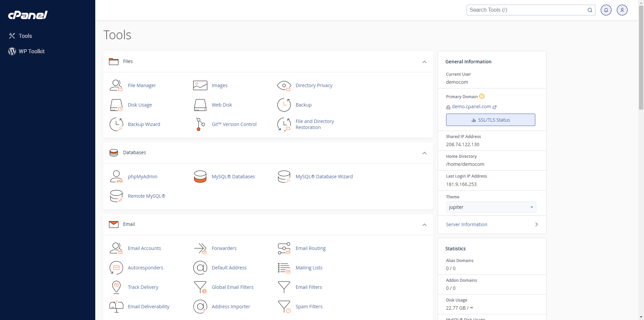Image resolution: width=644 pixels, height=320 pixels.
Task: Click the Email Filters funnel icon
Action: point(284,287)
